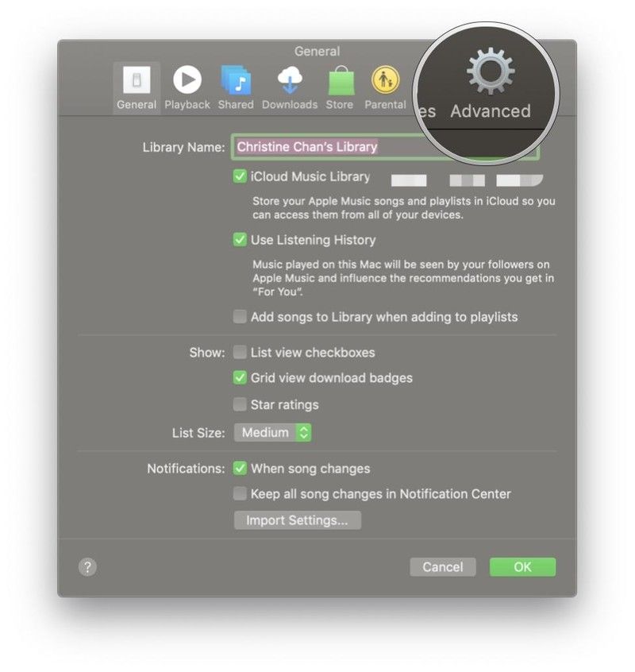Screen dimensions: 635x672
Task: Open the Advanced gear icon
Action: tap(491, 71)
